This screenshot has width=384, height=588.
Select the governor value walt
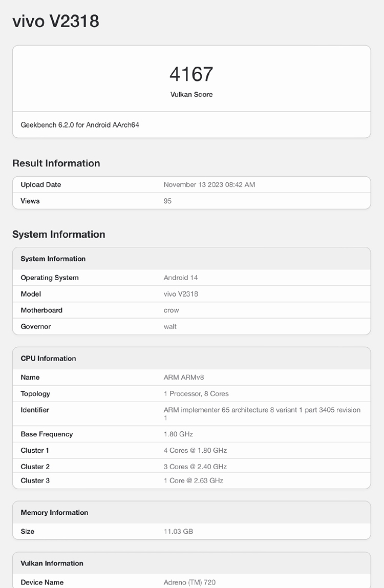170,327
